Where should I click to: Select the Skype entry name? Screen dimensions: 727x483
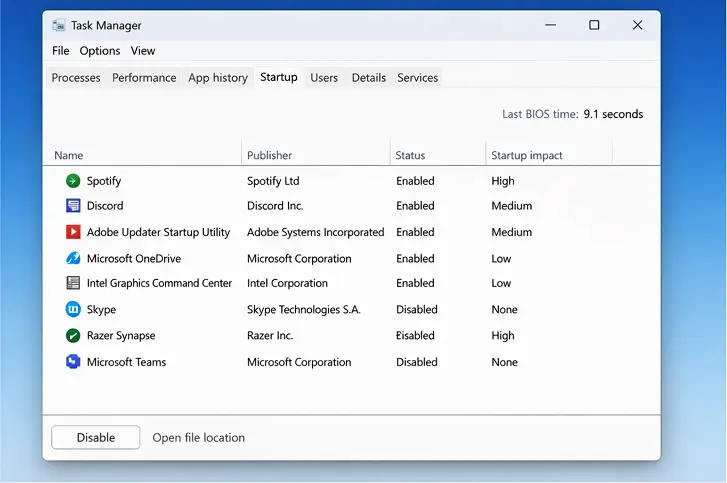[x=101, y=309]
